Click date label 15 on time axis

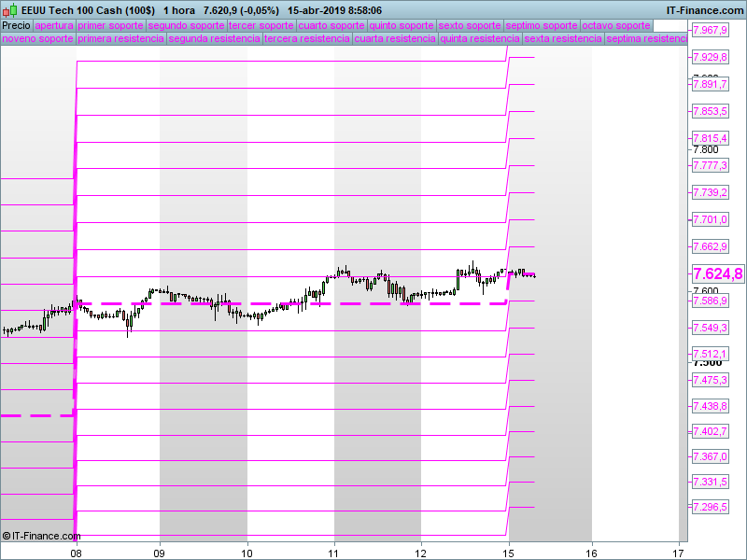point(508,553)
